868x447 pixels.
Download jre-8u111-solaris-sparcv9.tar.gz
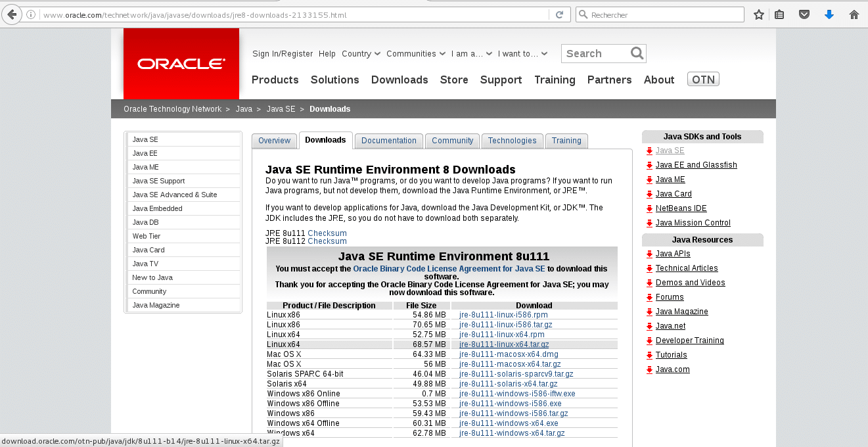pyautogui.click(x=516, y=374)
